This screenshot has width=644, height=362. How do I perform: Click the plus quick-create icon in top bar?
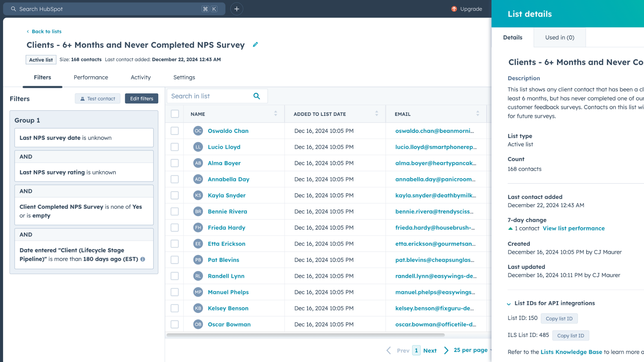pos(236,9)
